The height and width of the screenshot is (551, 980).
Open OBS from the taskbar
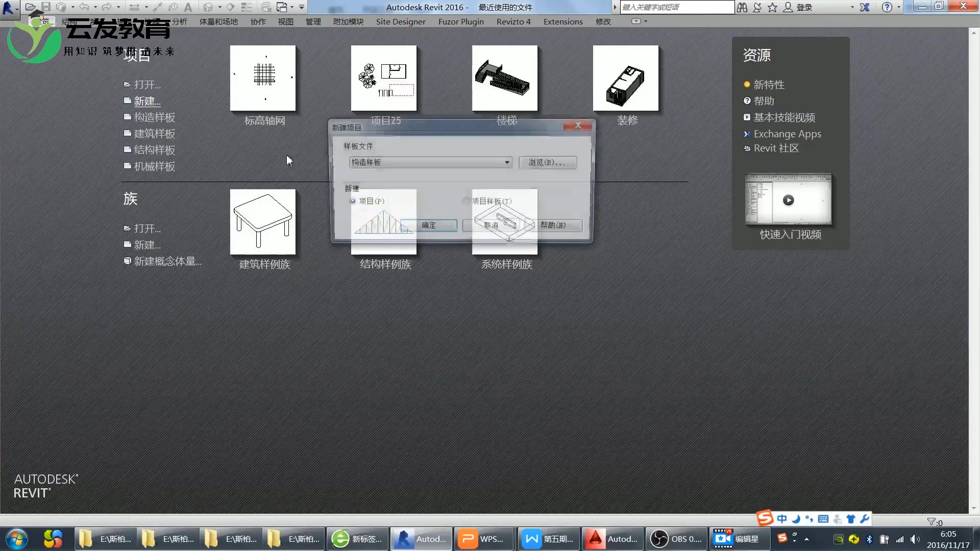point(676,539)
